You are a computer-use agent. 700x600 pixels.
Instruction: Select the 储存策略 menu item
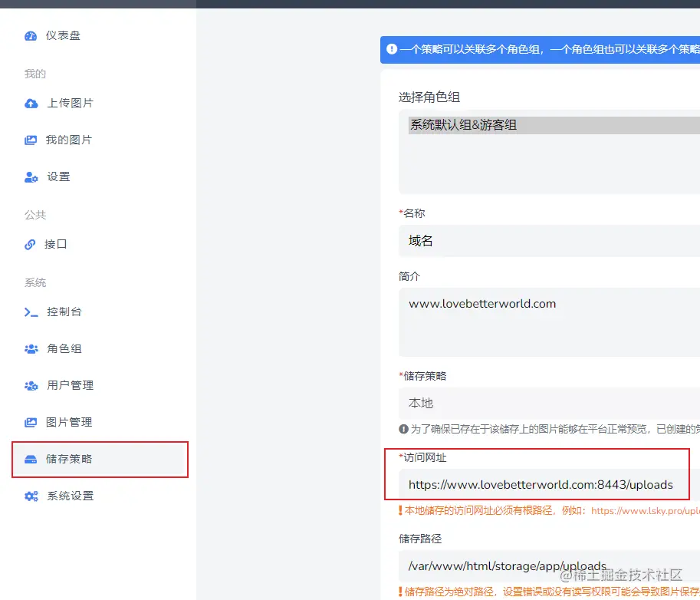click(x=100, y=460)
